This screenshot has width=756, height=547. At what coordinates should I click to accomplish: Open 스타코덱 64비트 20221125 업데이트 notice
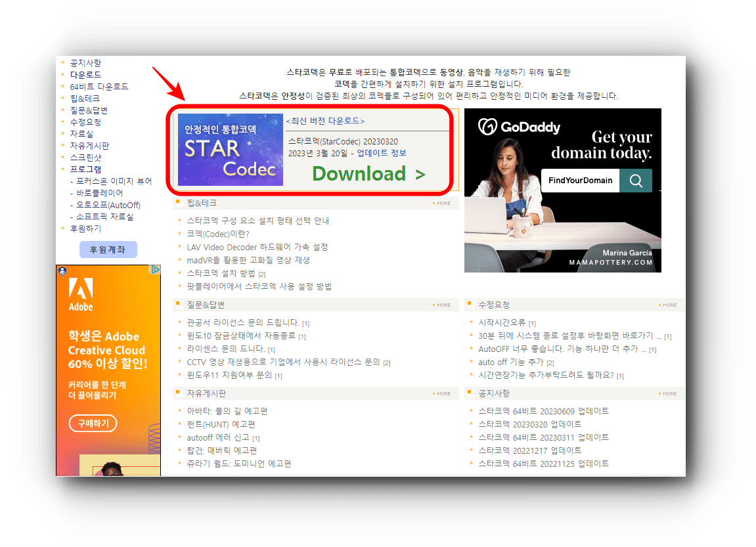coord(543,464)
